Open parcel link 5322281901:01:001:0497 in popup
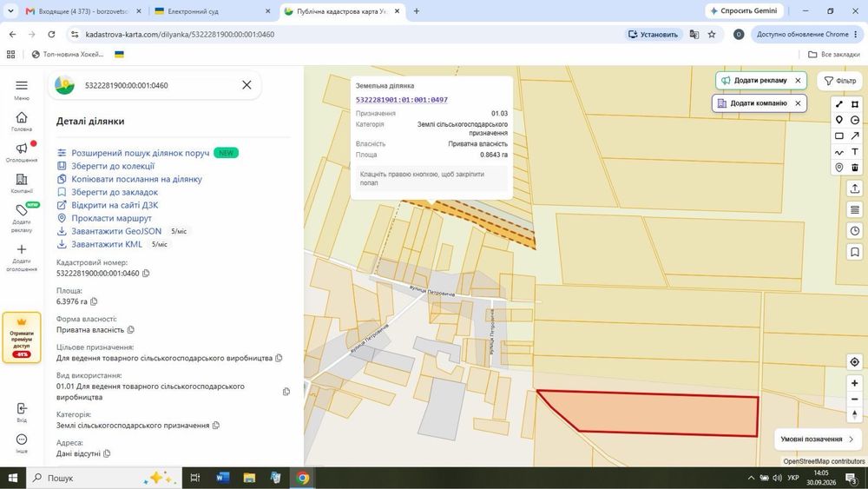The width and height of the screenshot is (868, 489). [401, 100]
